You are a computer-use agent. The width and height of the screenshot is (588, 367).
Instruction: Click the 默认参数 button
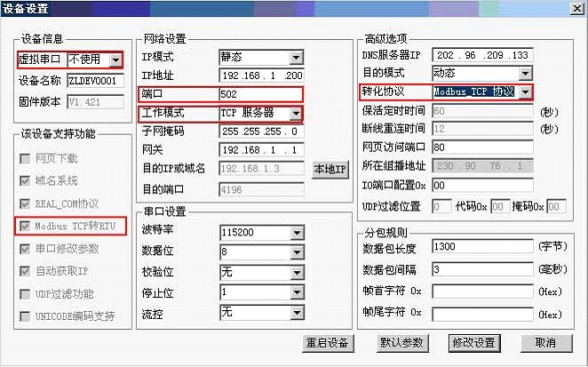pos(401,343)
